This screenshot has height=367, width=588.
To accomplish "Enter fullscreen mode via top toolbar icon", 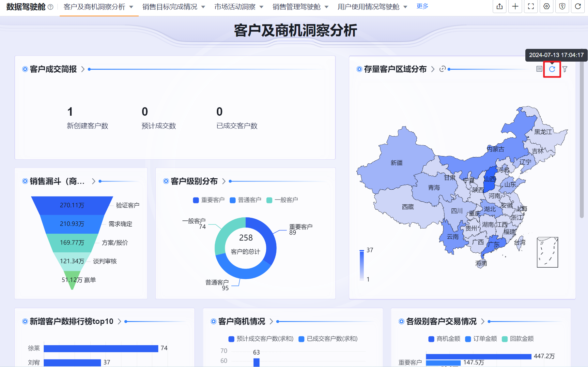I will coord(531,7).
